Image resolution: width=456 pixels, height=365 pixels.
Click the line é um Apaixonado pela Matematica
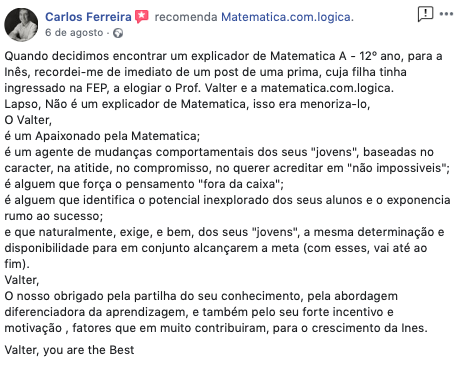pos(102,136)
